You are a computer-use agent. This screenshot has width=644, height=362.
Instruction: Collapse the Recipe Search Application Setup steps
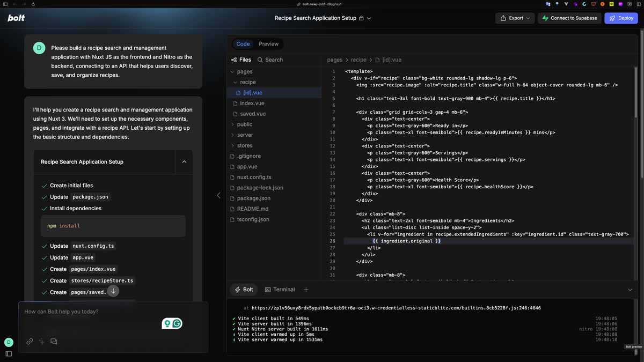(184, 162)
